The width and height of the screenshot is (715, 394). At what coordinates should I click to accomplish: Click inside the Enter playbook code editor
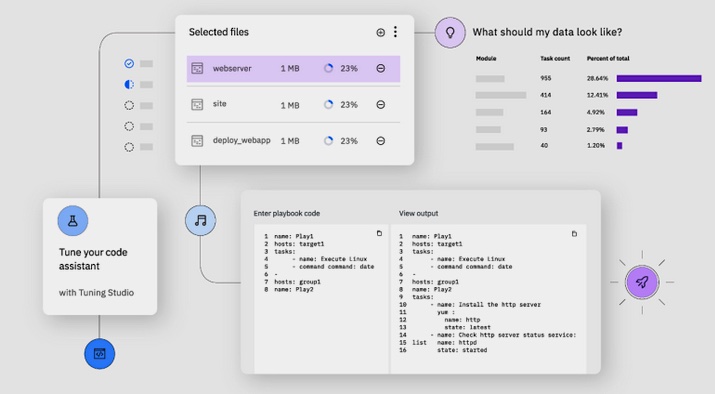pyautogui.click(x=321, y=299)
